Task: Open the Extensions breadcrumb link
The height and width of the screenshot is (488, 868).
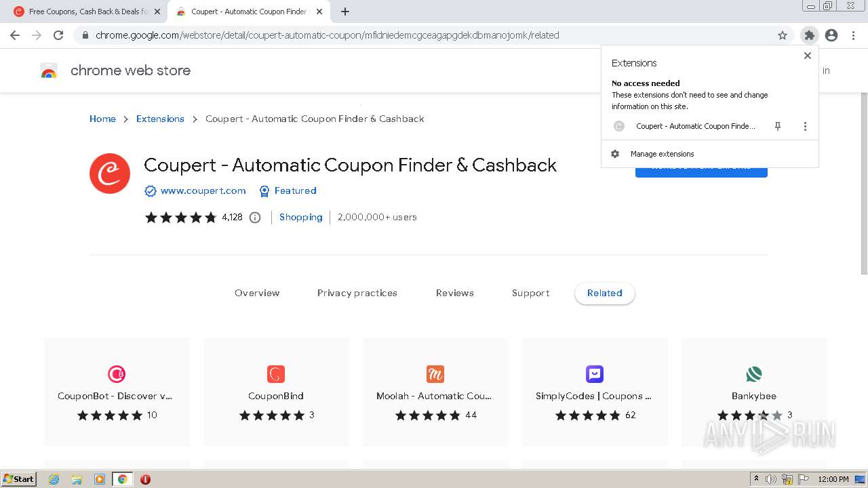Action: tap(160, 119)
